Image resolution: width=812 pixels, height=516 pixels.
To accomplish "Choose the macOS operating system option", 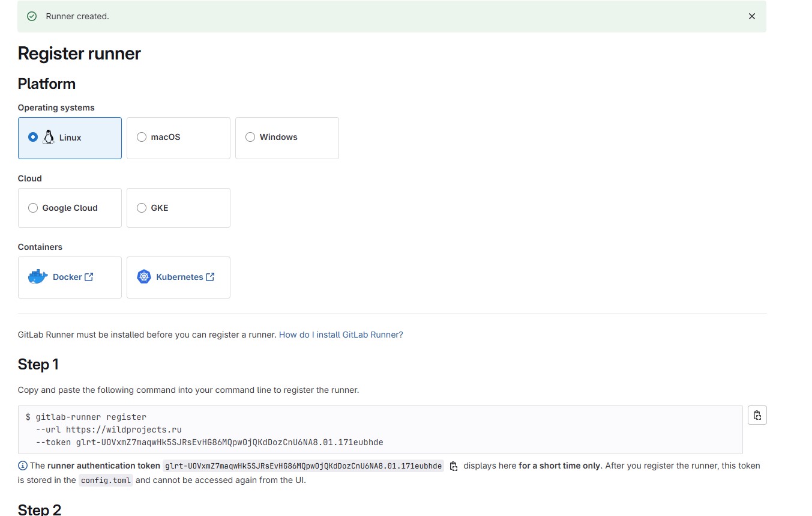I will (x=178, y=138).
